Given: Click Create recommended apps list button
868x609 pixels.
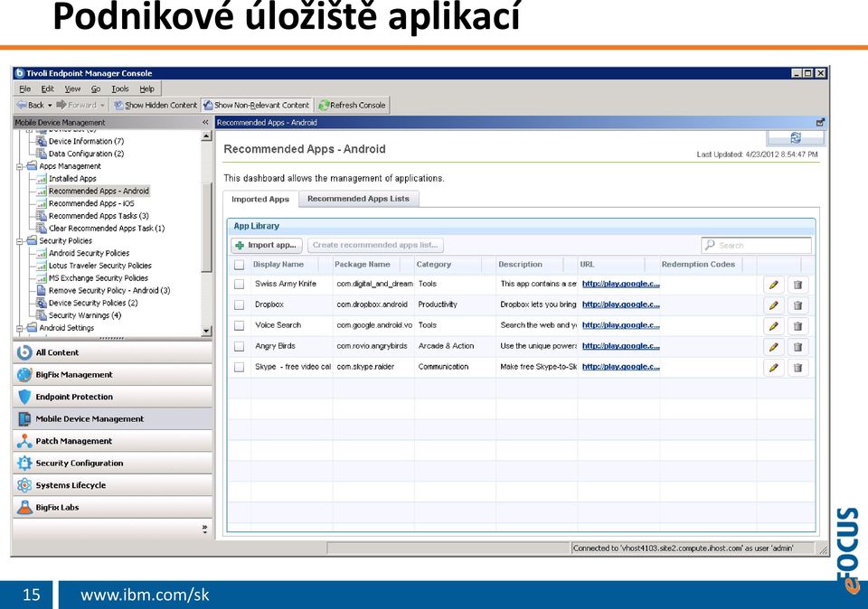Looking at the screenshot, I should [375, 245].
